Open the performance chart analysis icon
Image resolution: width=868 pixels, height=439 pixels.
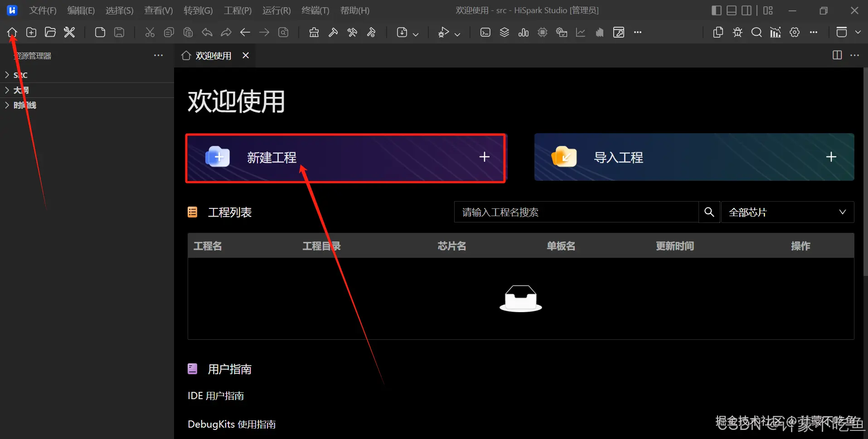(x=581, y=32)
